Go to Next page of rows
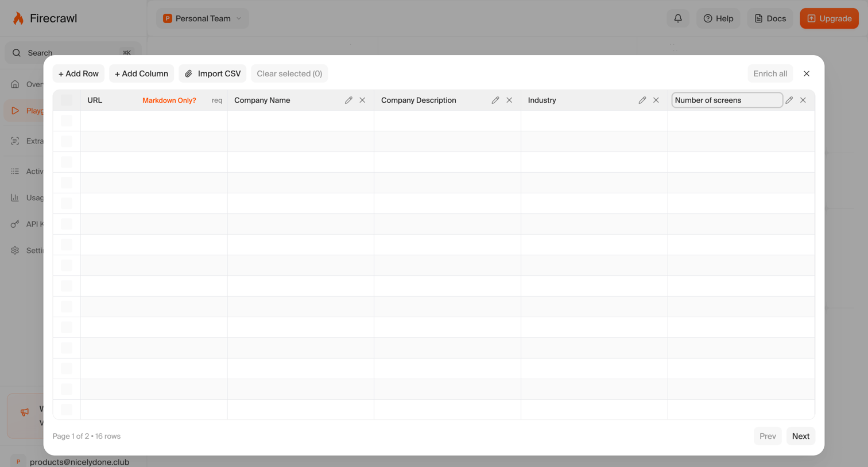The image size is (868, 467). pyautogui.click(x=800, y=436)
